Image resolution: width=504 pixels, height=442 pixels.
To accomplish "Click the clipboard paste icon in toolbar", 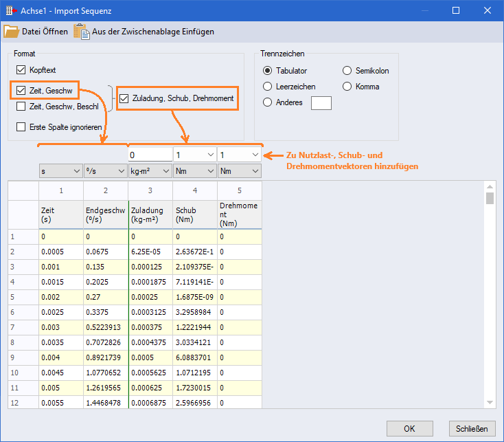I will tap(82, 32).
